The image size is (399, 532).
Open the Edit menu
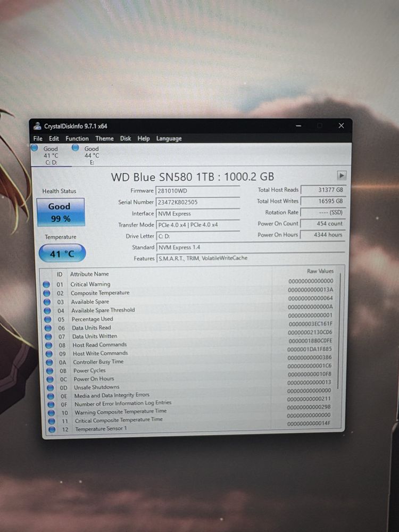(54, 138)
